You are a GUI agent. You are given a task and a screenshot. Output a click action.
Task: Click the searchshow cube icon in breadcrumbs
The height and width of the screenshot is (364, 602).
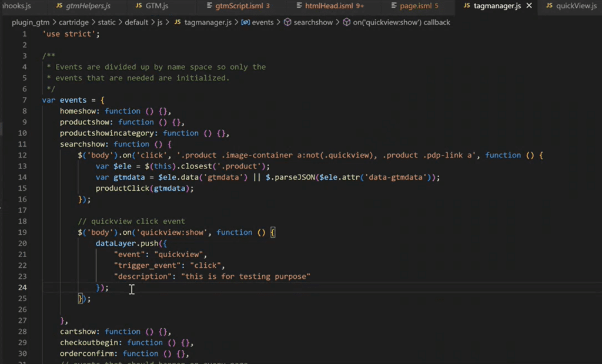287,22
